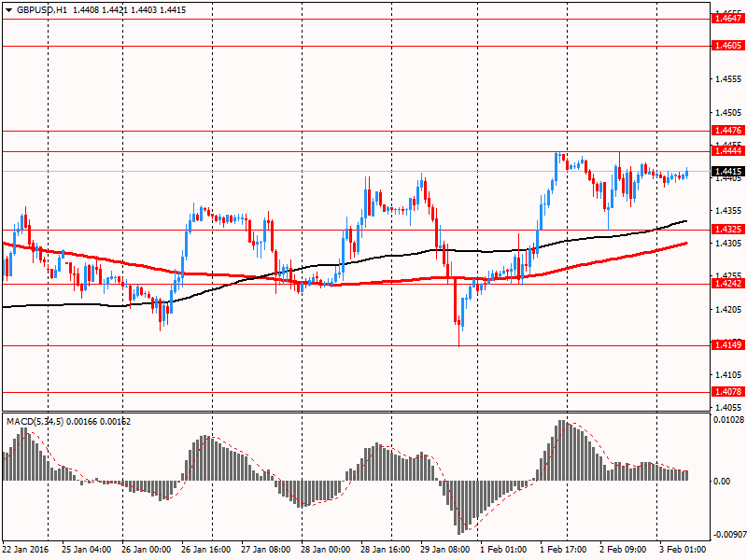Image resolution: width=747 pixels, height=560 pixels.
Task: Click the 1.4149 red price level label
Action: coord(727,344)
